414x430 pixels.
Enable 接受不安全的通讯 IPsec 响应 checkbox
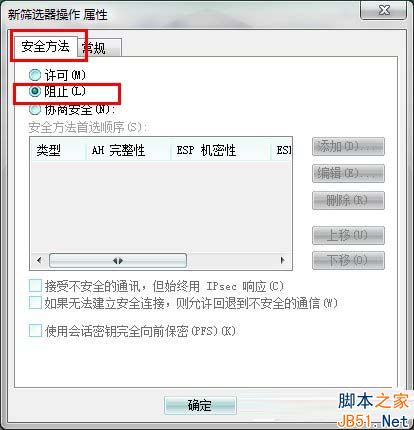tap(35, 286)
